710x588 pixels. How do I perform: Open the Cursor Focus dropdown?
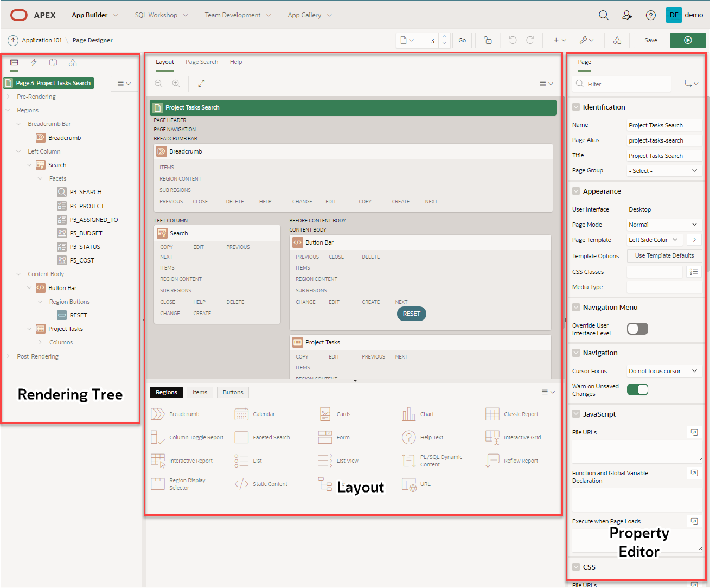click(664, 371)
